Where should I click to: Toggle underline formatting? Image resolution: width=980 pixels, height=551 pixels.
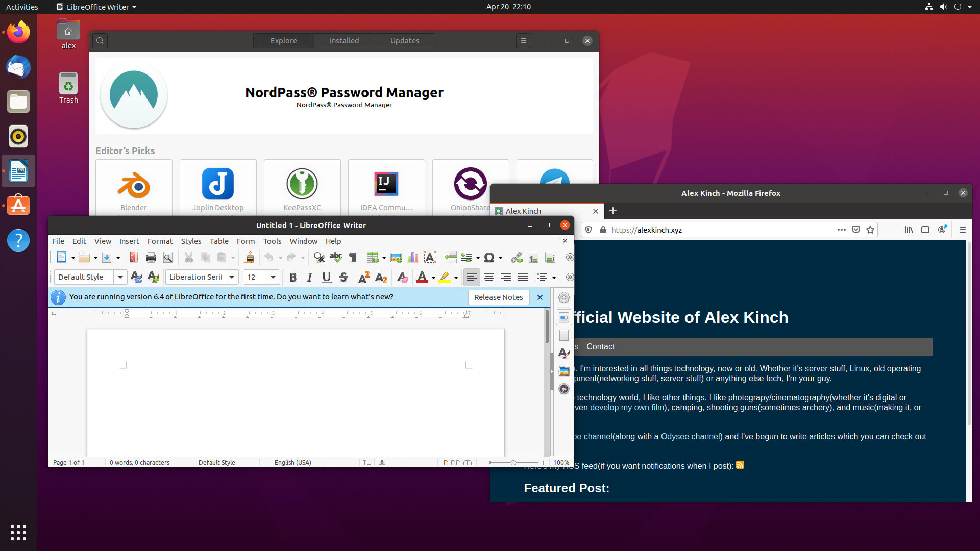(326, 277)
